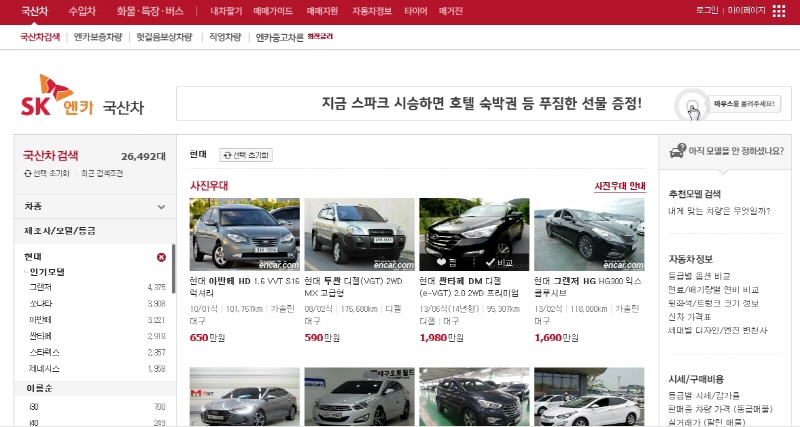Select 국산차검색 submenu
The height and width of the screenshot is (427, 800).
[40, 37]
